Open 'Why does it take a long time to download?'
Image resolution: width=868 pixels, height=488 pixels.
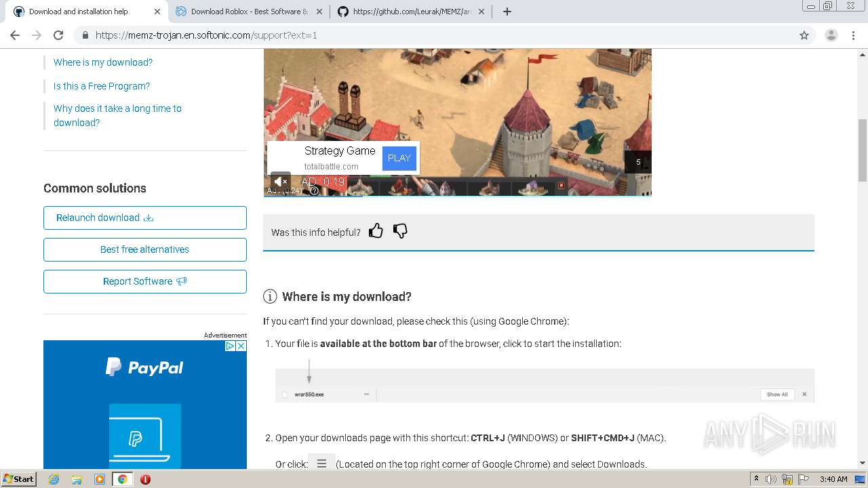[x=117, y=115]
